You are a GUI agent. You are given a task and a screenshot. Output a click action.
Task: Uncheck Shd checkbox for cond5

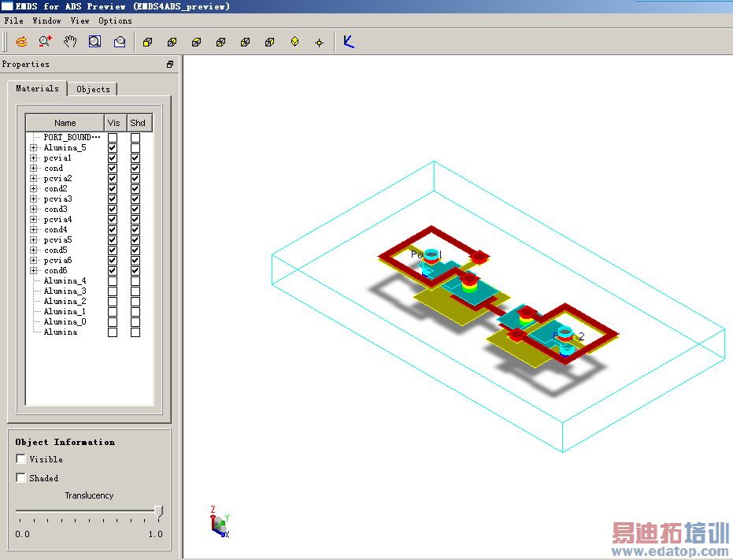(x=135, y=250)
